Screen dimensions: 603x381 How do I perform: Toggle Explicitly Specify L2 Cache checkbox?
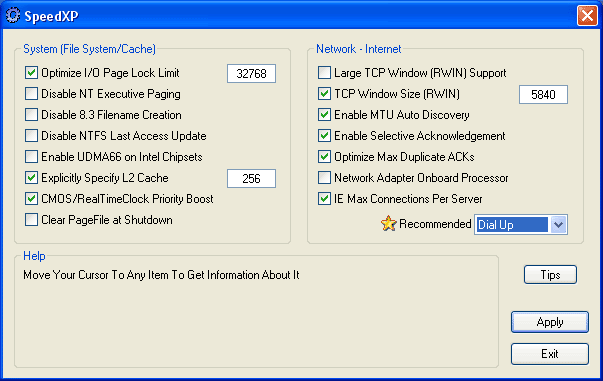click(31, 178)
